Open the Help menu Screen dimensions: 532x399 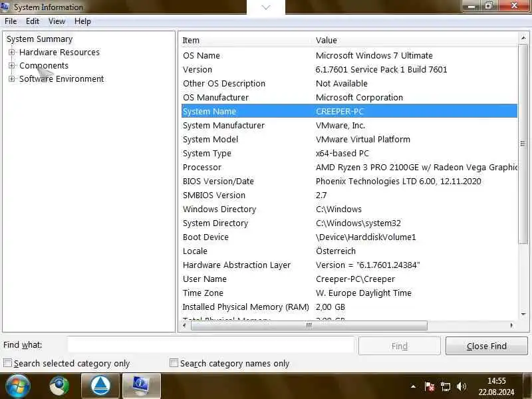tap(82, 21)
